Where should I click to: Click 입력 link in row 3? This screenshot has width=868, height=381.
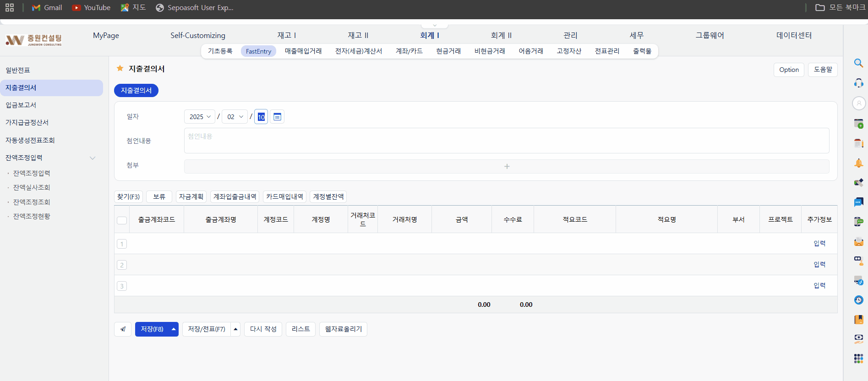pos(819,286)
